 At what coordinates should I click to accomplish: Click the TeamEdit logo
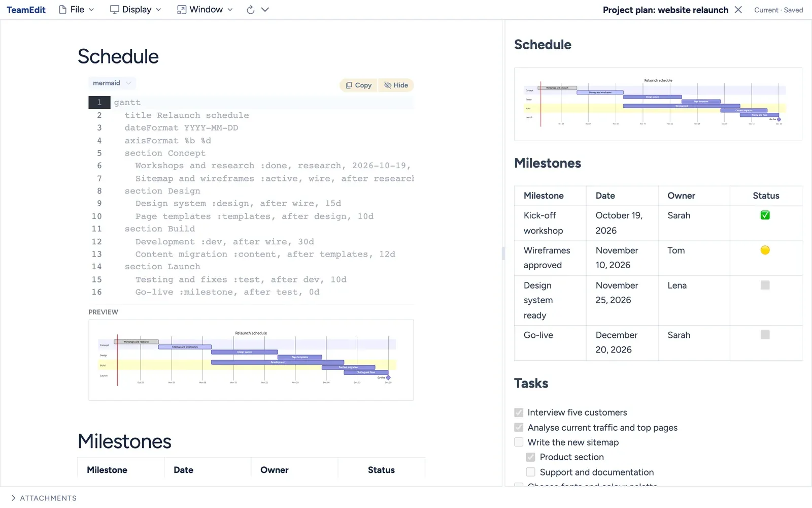(26, 10)
